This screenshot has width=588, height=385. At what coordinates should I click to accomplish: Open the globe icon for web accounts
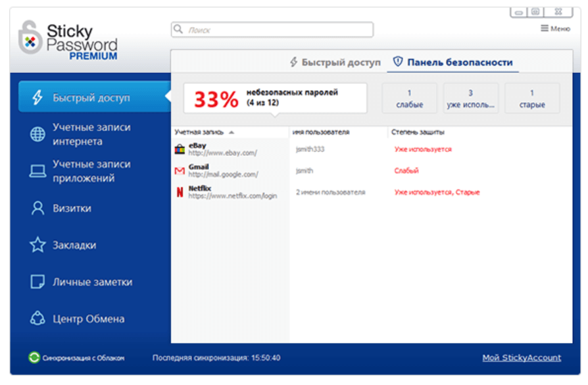coord(37,134)
